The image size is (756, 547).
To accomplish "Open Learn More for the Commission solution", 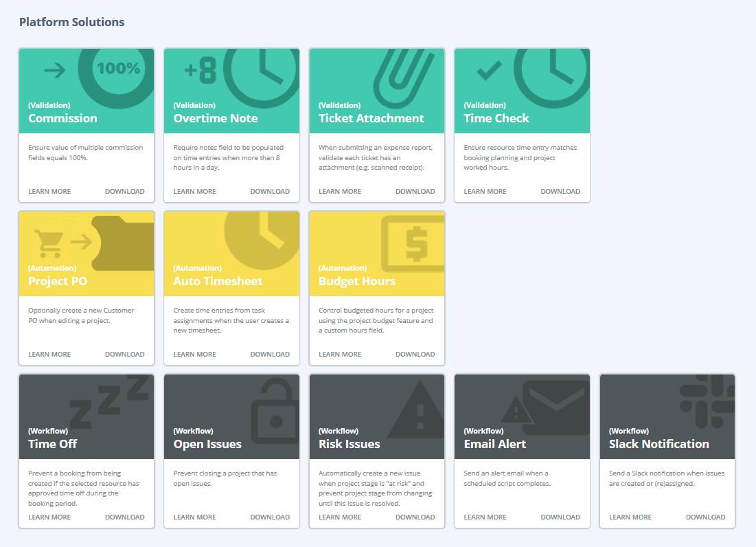I will [x=49, y=191].
